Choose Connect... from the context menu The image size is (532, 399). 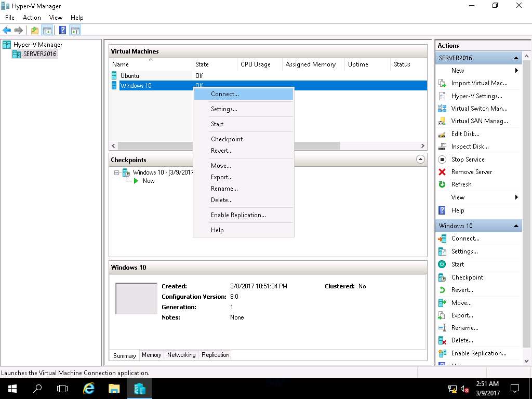243,94
